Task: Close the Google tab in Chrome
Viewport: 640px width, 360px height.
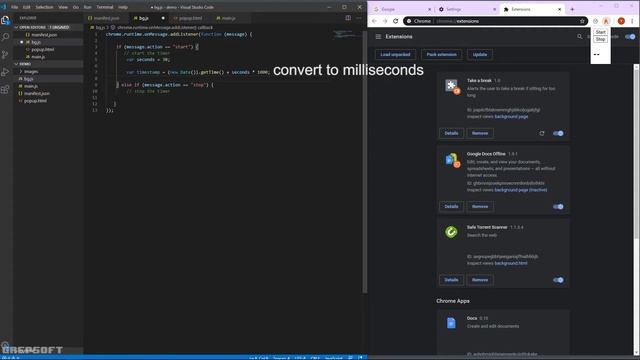Action: (429, 9)
